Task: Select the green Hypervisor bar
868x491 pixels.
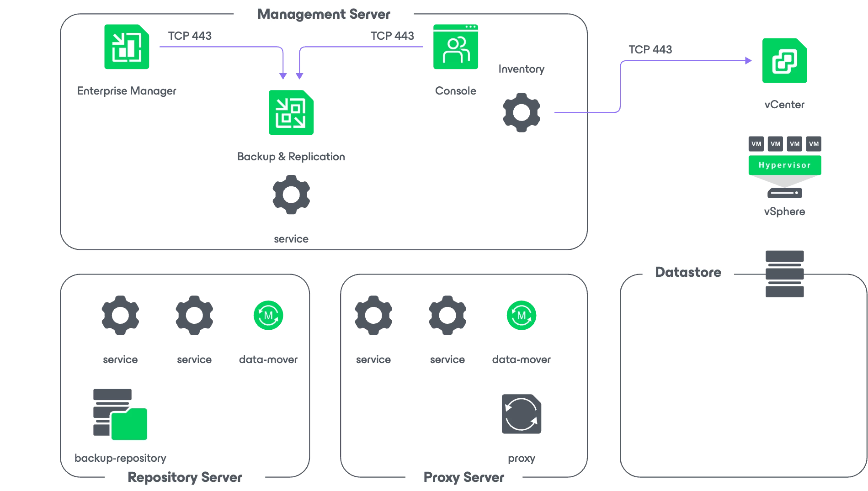Action: (x=785, y=165)
